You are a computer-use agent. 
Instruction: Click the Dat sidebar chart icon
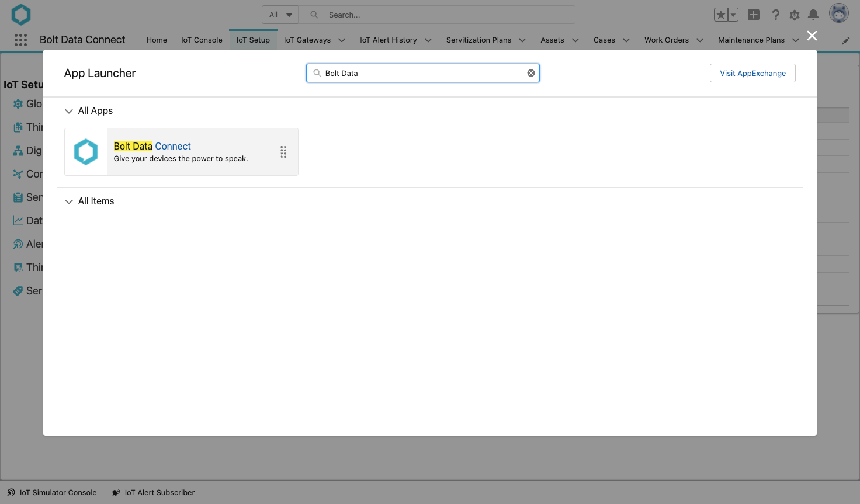[18, 221]
